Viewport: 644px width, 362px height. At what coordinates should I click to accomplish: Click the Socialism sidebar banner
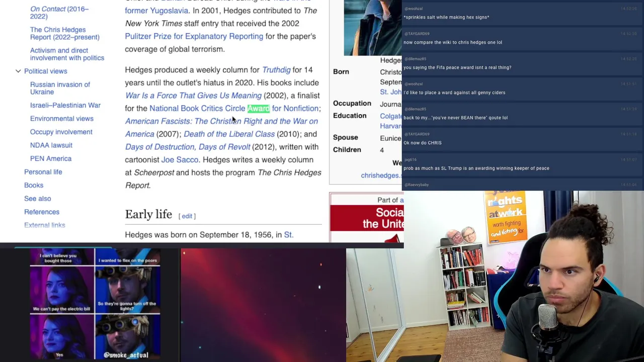367,218
